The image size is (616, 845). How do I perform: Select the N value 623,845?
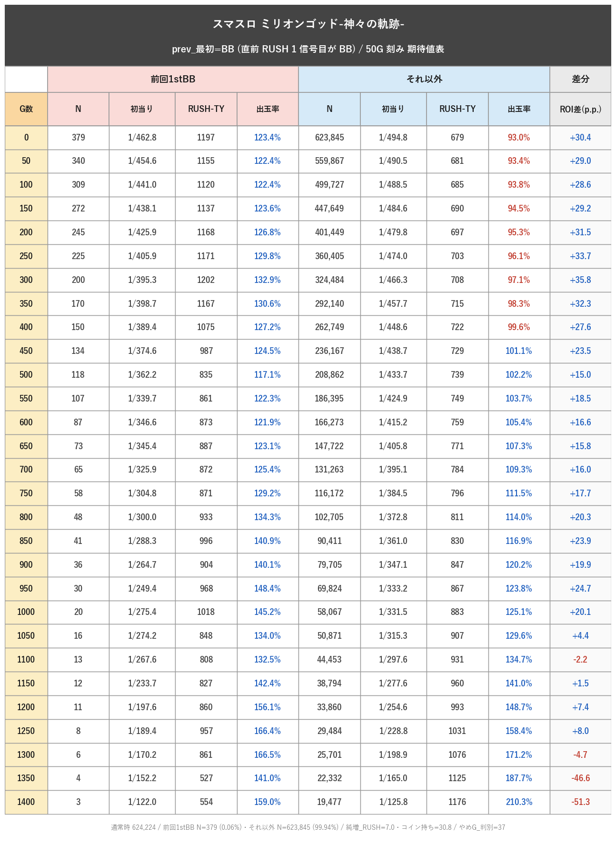coord(329,138)
